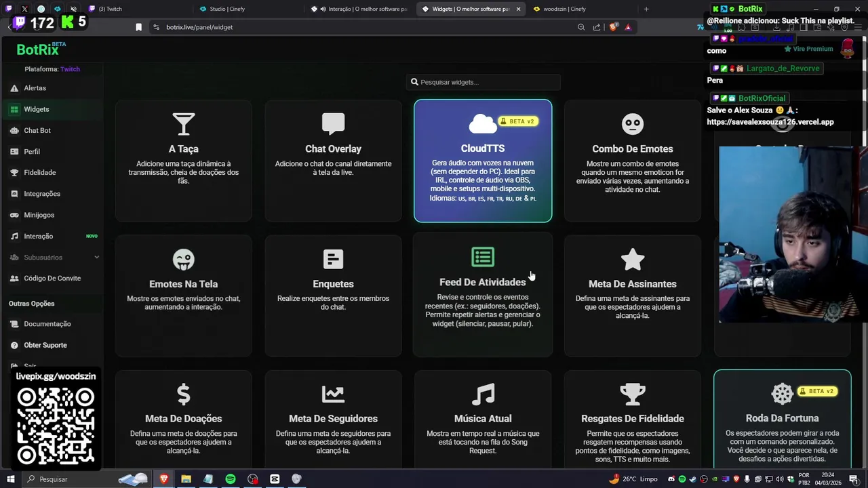Open Minijogos gamepad icon in sidebar

coord(14,215)
